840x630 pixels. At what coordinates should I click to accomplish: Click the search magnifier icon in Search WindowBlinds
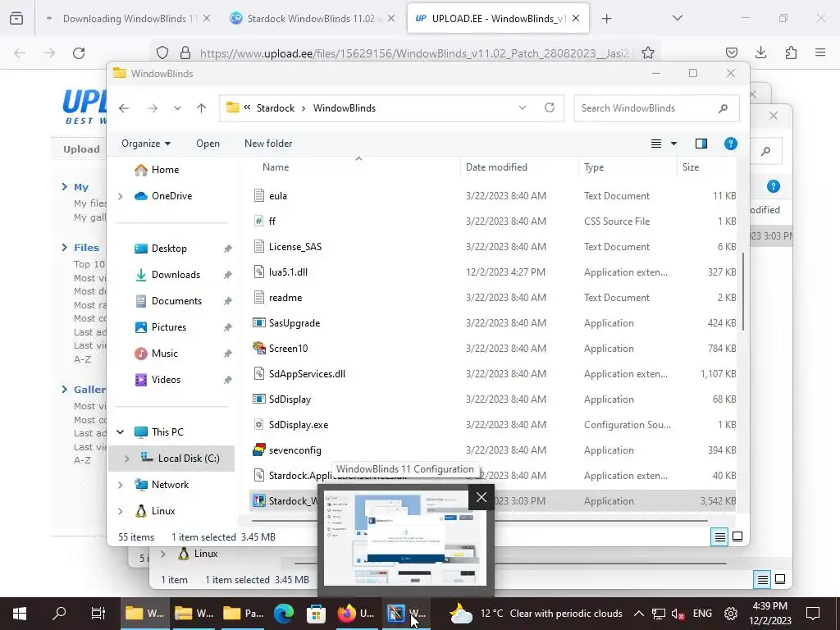pos(724,108)
